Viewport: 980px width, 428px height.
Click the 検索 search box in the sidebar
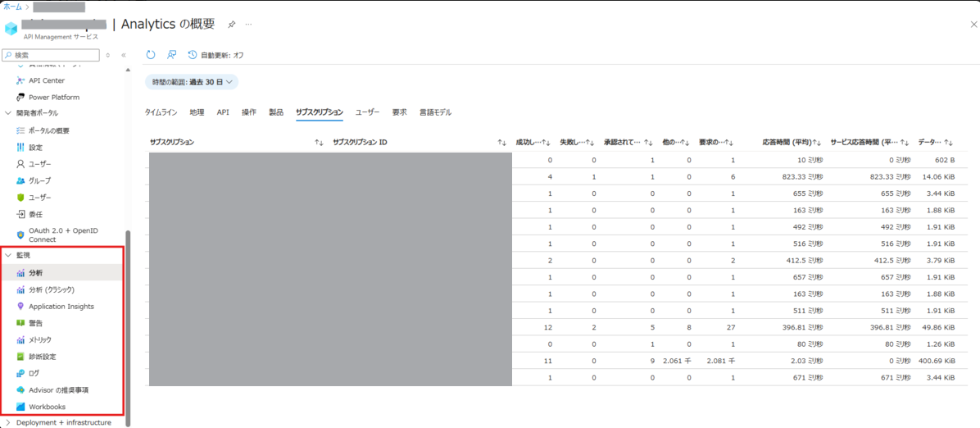[x=52, y=55]
